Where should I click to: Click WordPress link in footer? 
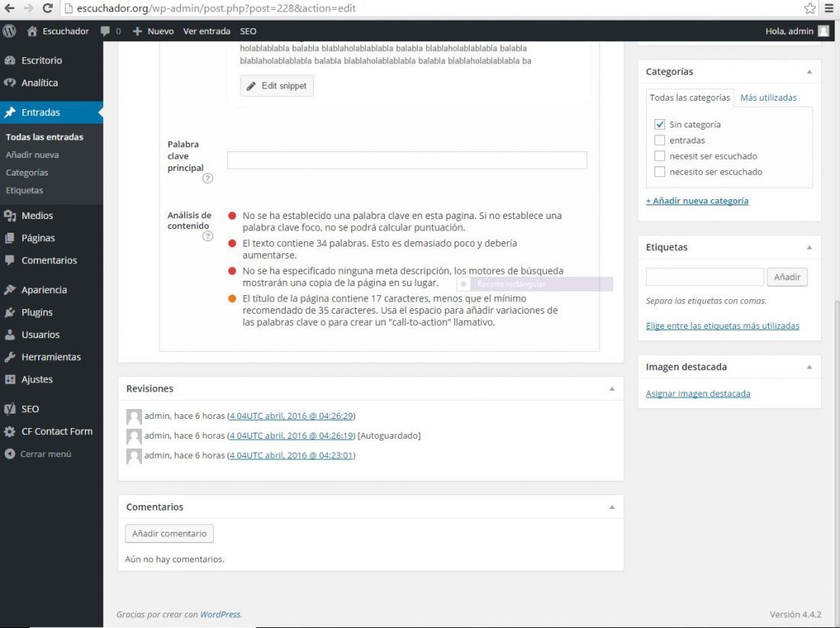[x=220, y=614]
